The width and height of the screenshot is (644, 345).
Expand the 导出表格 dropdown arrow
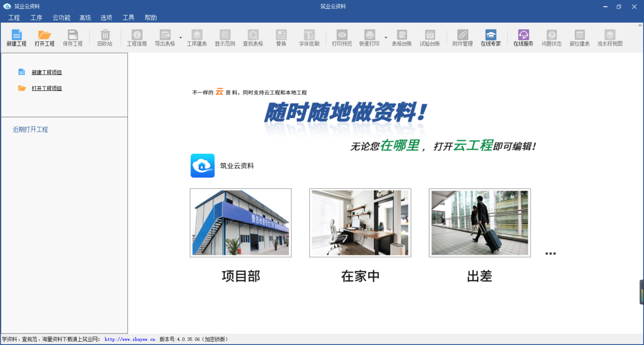(180, 38)
